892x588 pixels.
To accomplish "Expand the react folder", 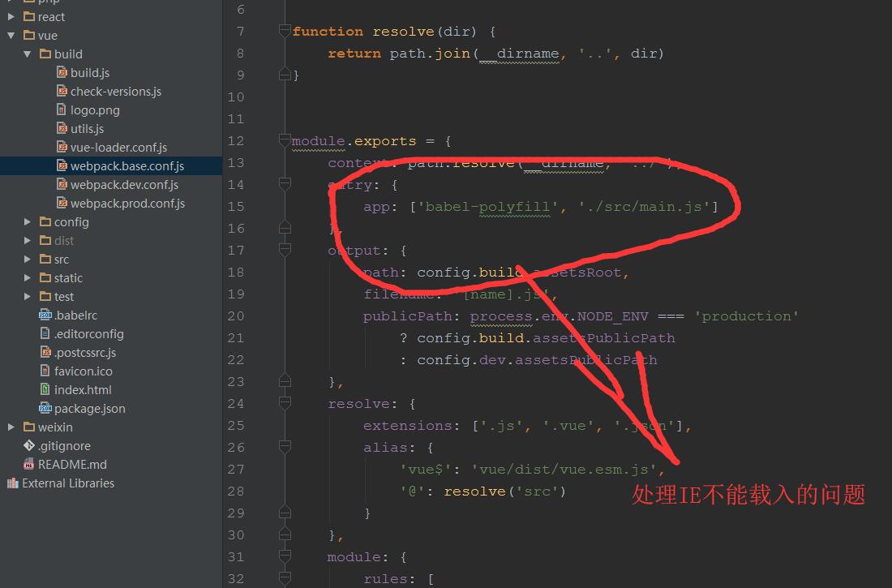I will (11, 16).
